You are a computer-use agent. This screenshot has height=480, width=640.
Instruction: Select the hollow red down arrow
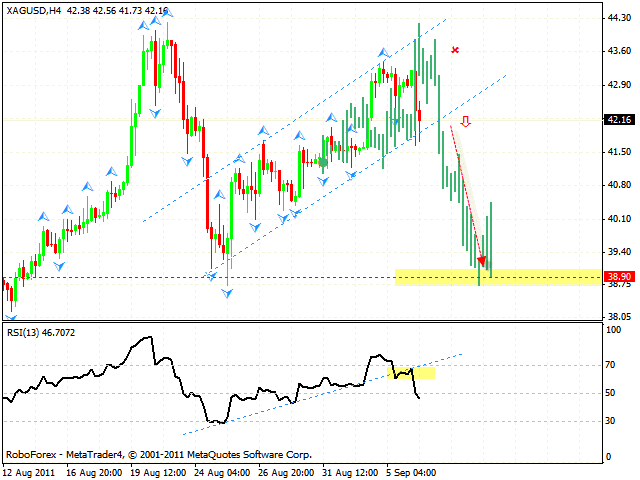click(465, 122)
